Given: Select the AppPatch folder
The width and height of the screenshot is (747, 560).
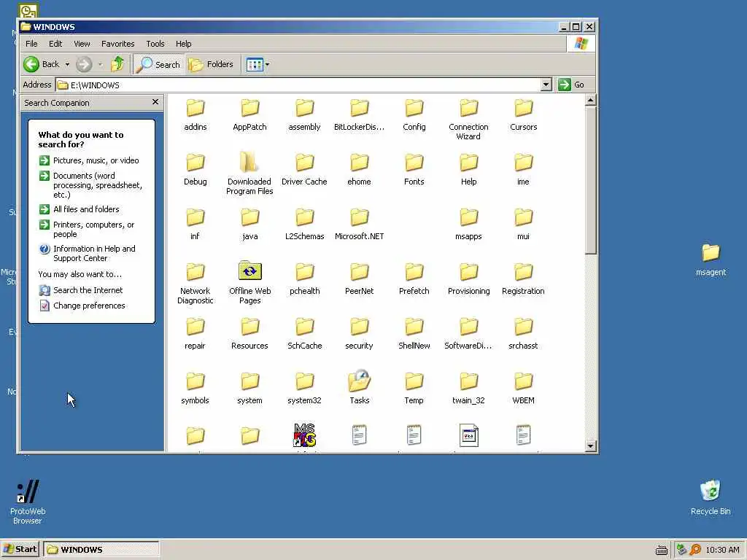Looking at the screenshot, I should [249, 114].
